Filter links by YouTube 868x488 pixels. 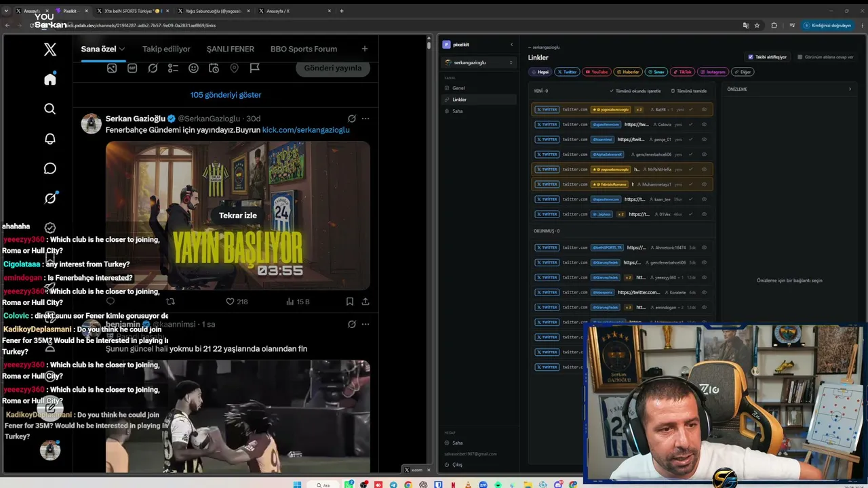[597, 72]
